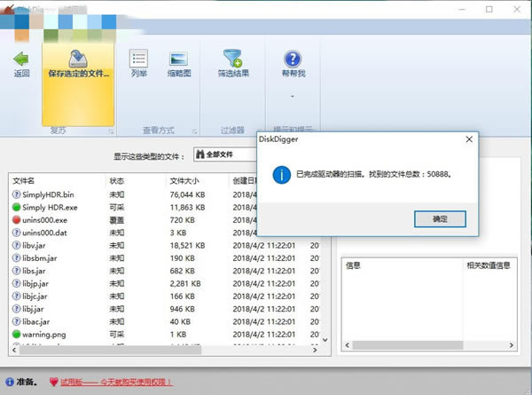
Task: Switch to 缩略图 thumbnail view icon
Action: [x=179, y=59]
